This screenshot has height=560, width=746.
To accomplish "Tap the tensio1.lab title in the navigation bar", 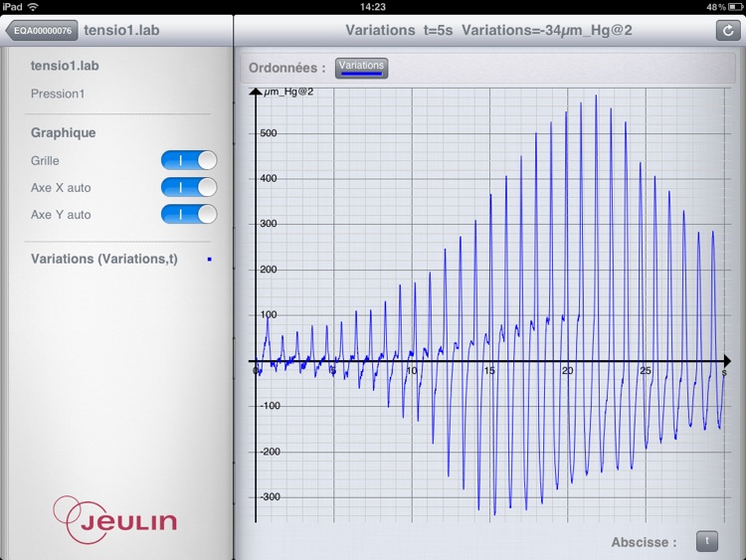I will point(121,31).
